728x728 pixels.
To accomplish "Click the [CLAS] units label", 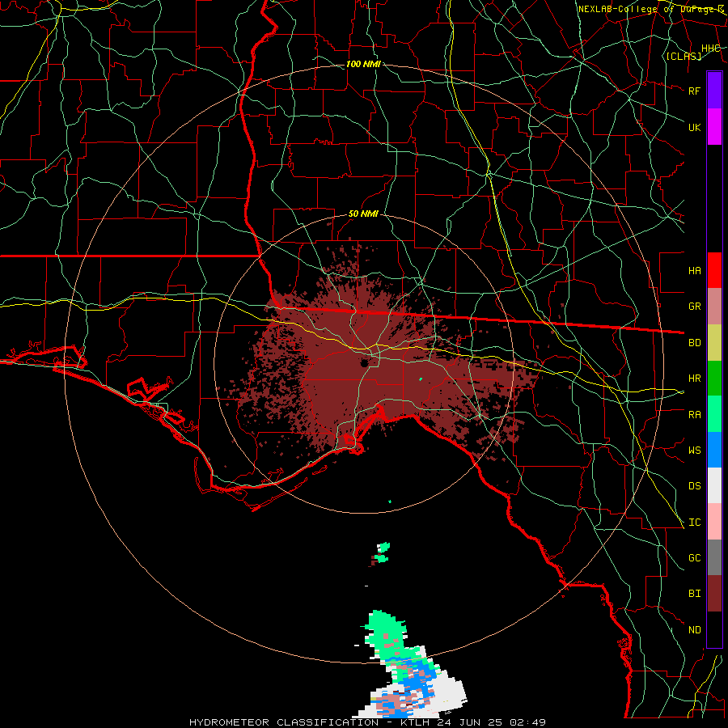I will pos(684,57).
